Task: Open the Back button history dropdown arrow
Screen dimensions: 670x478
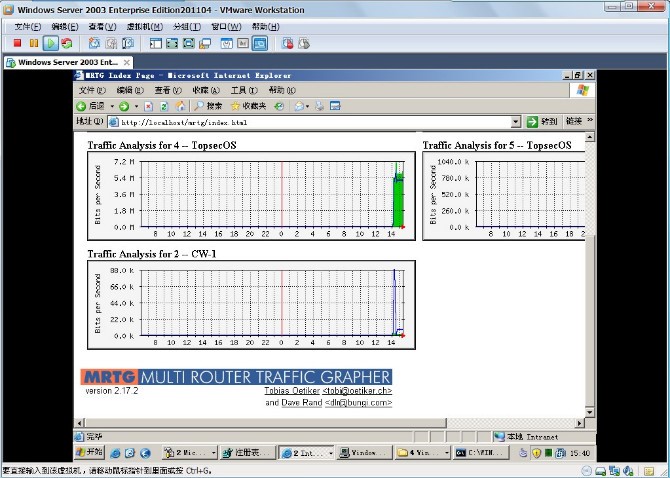Action: point(110,105)
